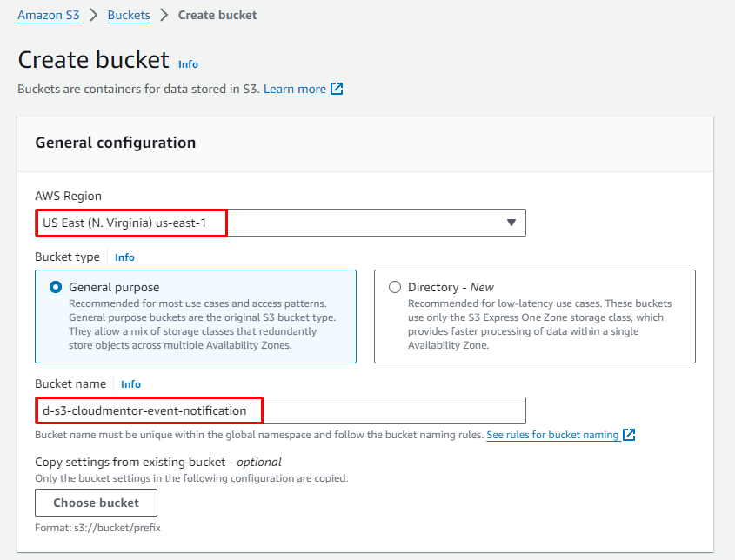Select the Directory bucket type radio button
735x560 pixels.
point(396,287)
